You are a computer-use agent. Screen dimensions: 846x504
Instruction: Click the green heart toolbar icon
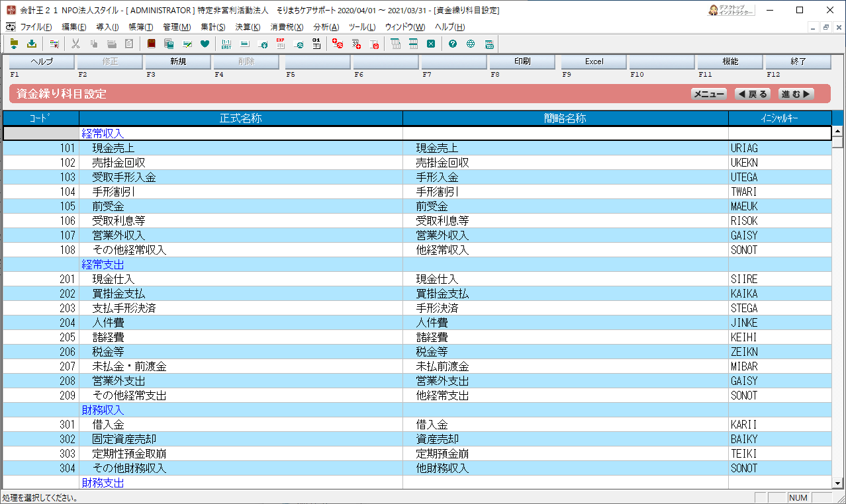pyautogui.click(x=205, y=44)
